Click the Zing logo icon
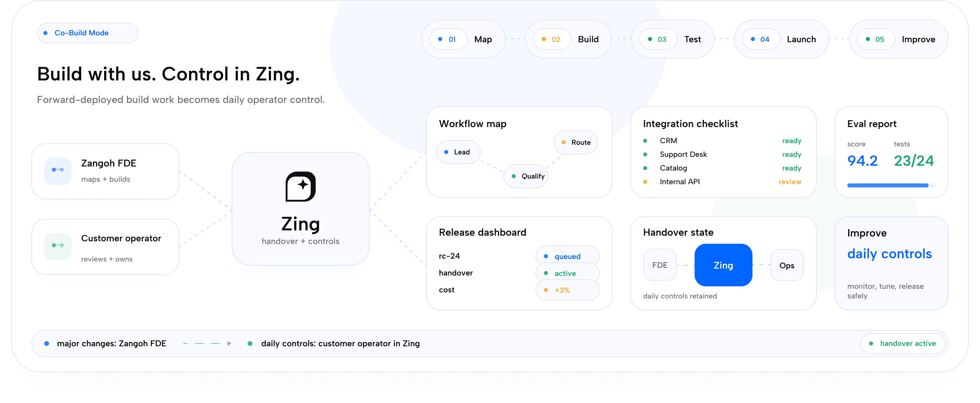 [x=300, y=187]
